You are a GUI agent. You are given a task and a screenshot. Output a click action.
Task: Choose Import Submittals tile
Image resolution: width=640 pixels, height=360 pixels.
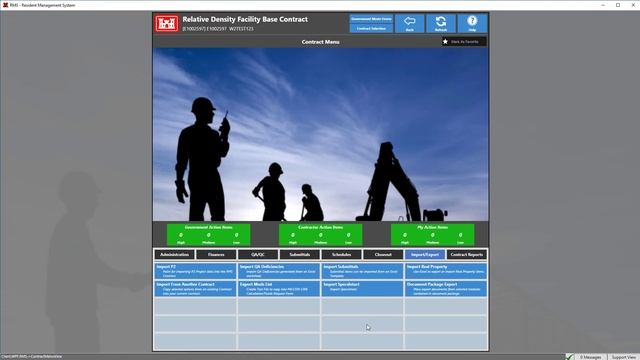click(362, 271)
